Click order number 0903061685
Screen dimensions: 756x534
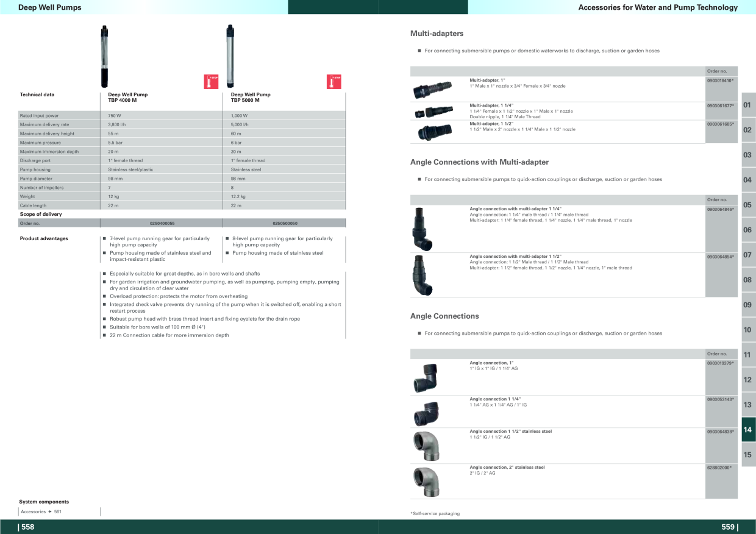(720, 124)
